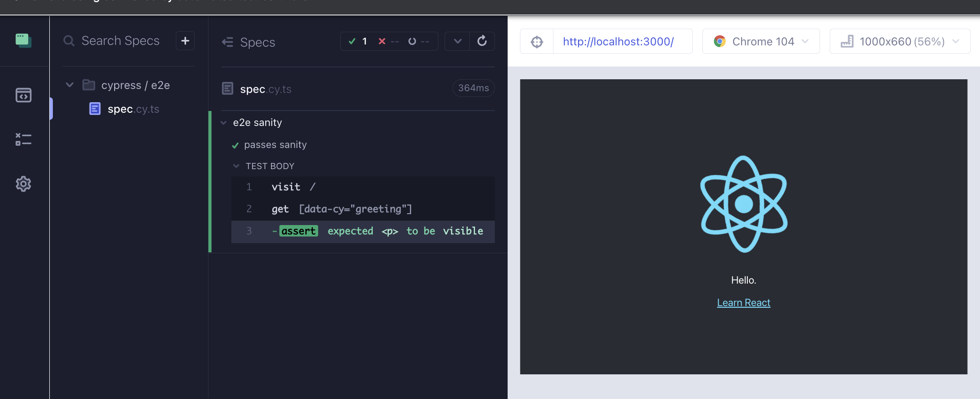The width and height of the screenshot is (980, 399).
Task: Click the Hello. greeting text
Action: click(743, 280)
